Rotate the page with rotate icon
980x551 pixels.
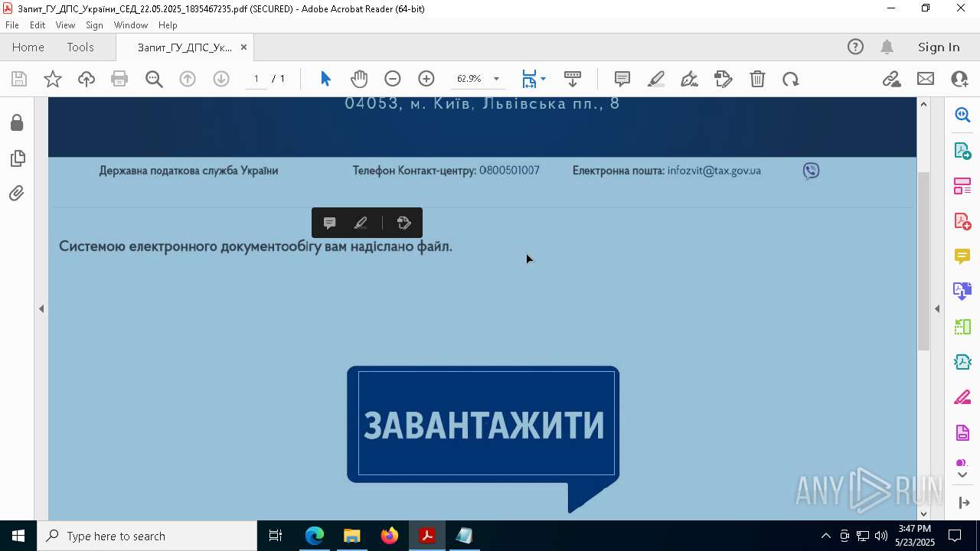(791, 79)
